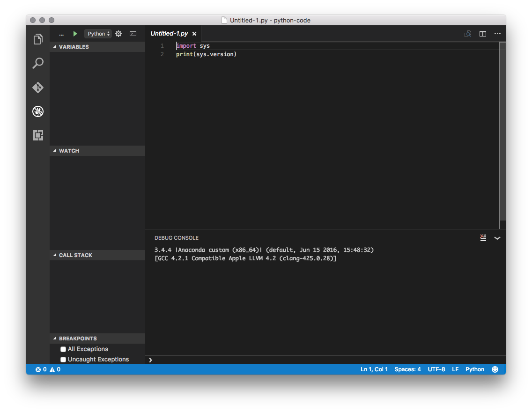
Task: Minimize the window with the middle button
Action: click(42, 20)
